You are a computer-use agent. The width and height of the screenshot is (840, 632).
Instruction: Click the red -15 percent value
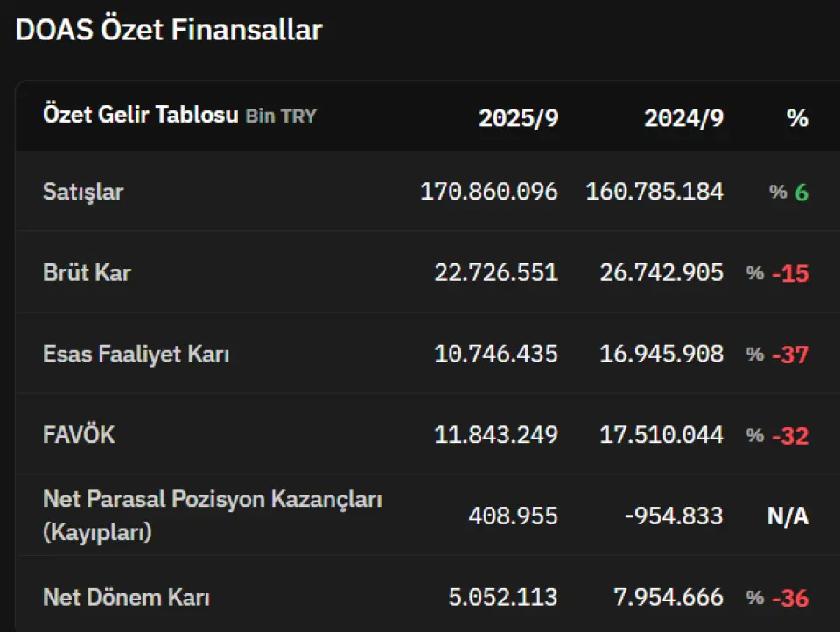[x=790, y=274]
